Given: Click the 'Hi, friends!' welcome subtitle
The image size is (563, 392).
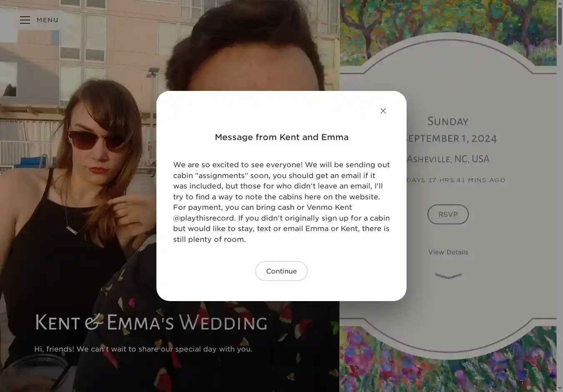Looking at the screenshot, I should 143,349.
